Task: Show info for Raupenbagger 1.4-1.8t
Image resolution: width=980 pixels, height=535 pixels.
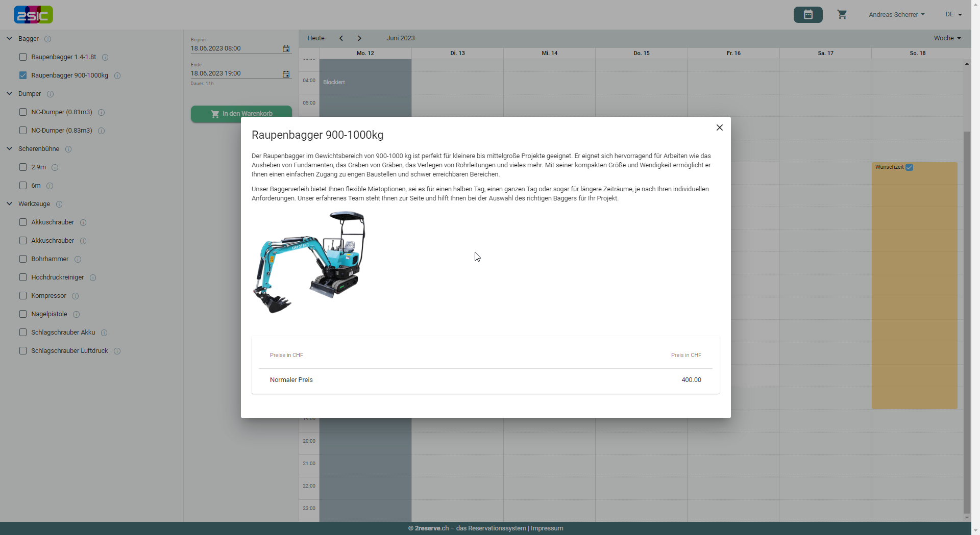Action: (105, 58)
